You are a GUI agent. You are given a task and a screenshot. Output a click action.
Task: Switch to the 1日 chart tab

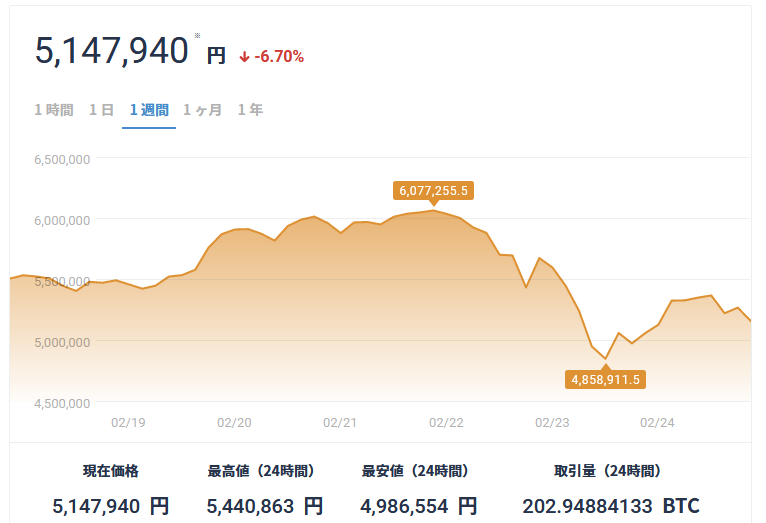pos(102,110)
